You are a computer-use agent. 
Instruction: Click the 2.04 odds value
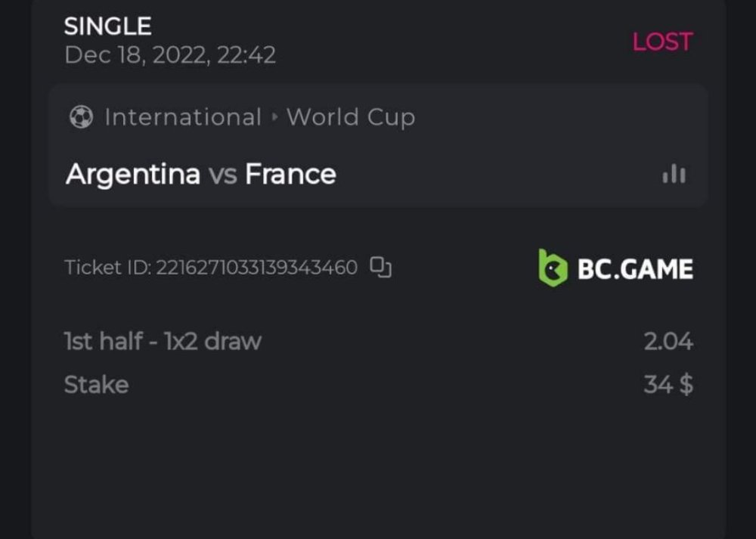668,342
